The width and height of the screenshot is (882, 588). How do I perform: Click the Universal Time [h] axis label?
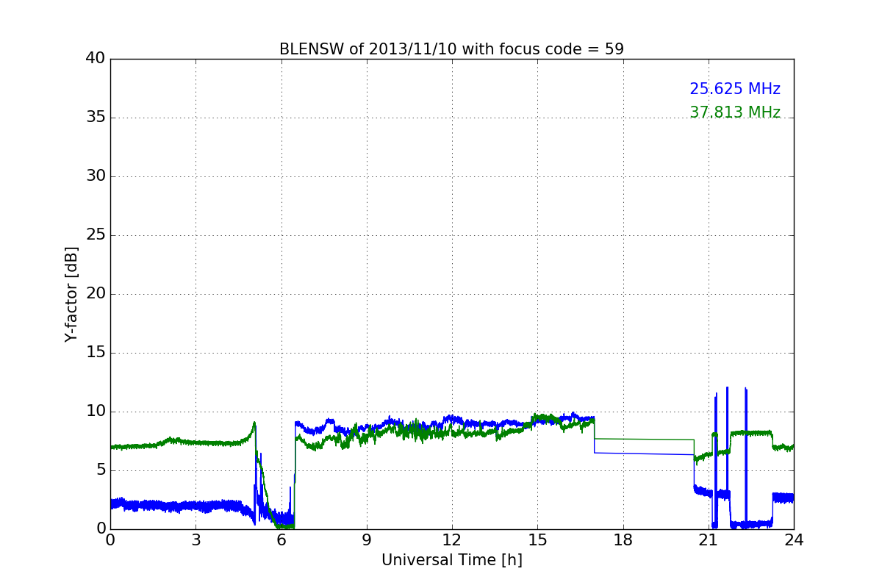(x=452, y=560)
